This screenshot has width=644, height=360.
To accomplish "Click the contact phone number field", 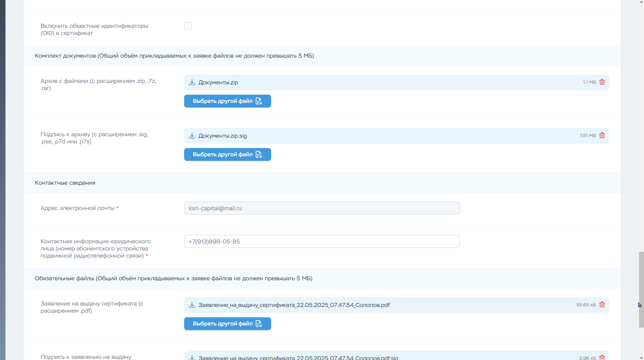I will (x=322, y=242).
